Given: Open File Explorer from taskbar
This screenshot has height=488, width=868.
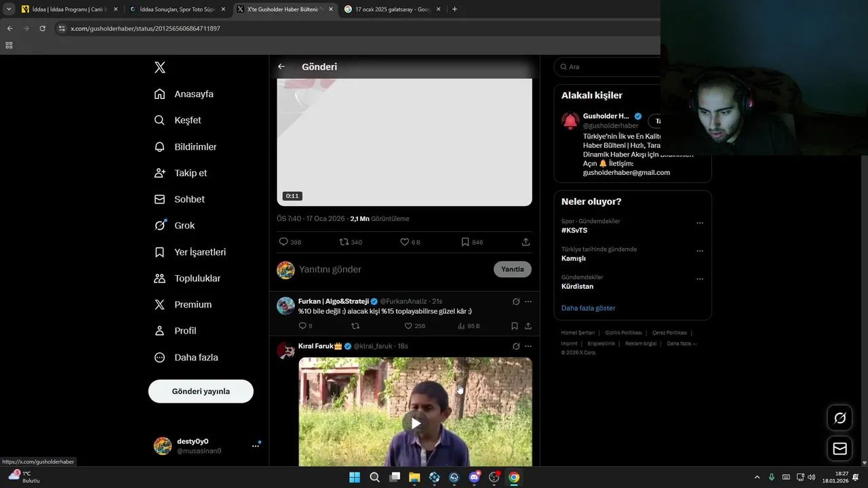Looking at the screenshot, I should pos(414,477).
